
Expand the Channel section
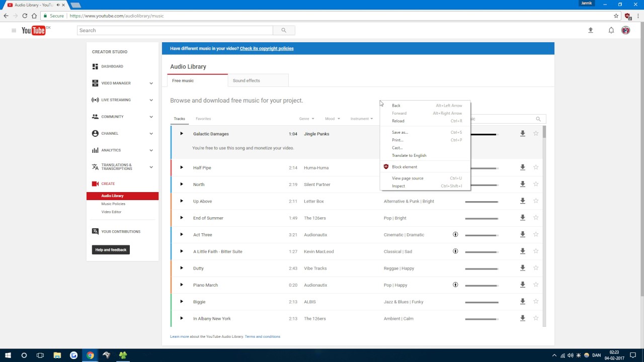(x=151, y=134)
